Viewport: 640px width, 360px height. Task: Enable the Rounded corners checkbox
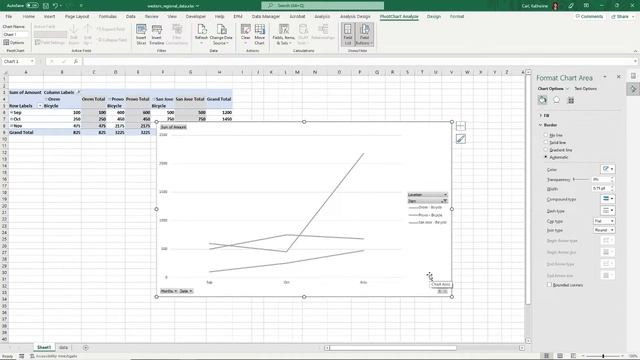(x=549, y=285)
